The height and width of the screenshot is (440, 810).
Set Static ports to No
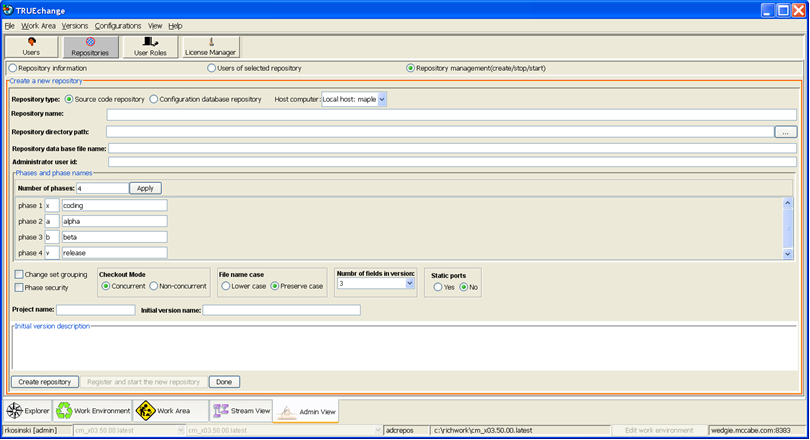tap(464, 287)
